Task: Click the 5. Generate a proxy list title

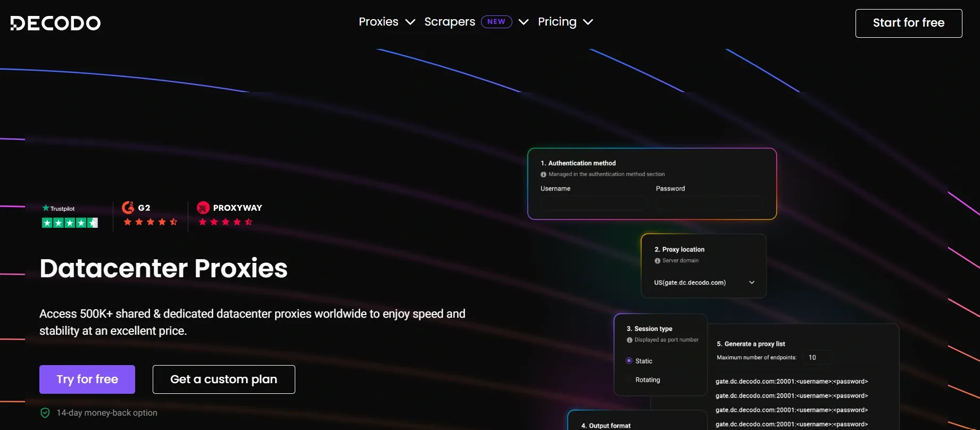Action: coord(751,344)
